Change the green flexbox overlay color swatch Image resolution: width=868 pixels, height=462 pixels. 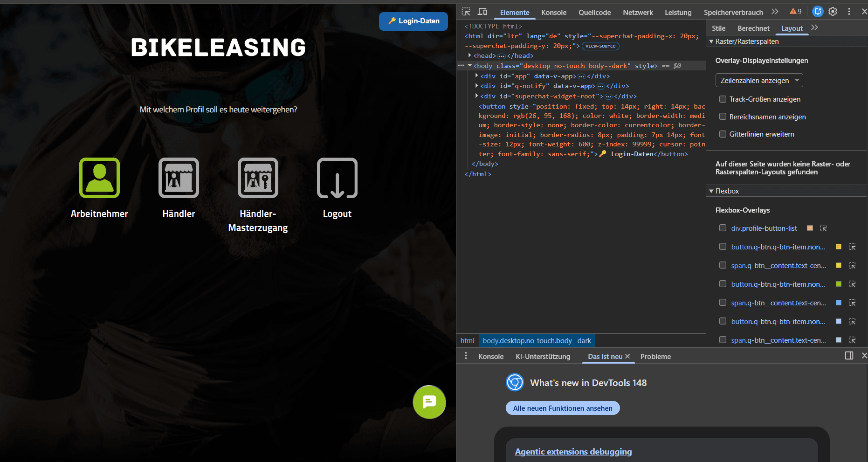839,284
